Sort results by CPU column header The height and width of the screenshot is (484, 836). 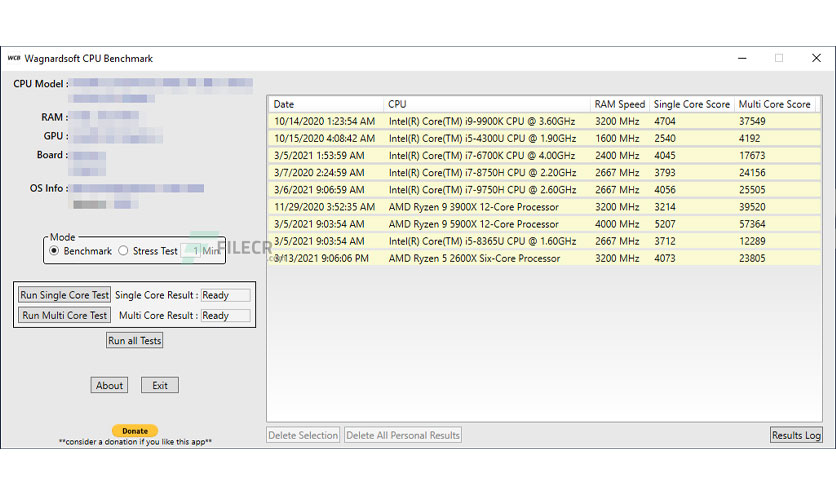[x=487, y=104]
